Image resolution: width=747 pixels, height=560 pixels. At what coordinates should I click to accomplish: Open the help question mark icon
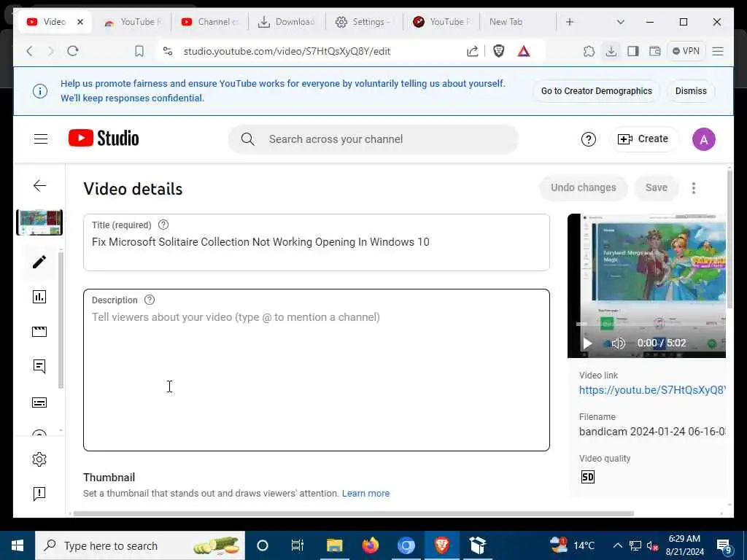click(x=589, y=139)
